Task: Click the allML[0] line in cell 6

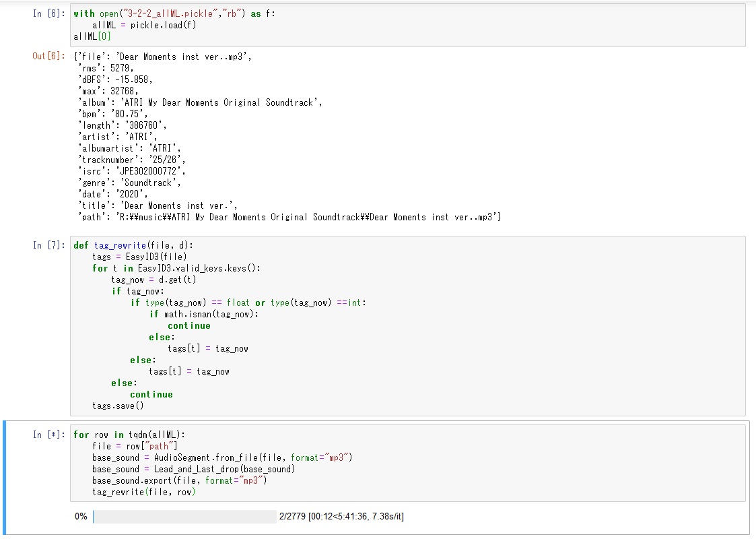Action: pyautogui.click(x=92, y=36)
